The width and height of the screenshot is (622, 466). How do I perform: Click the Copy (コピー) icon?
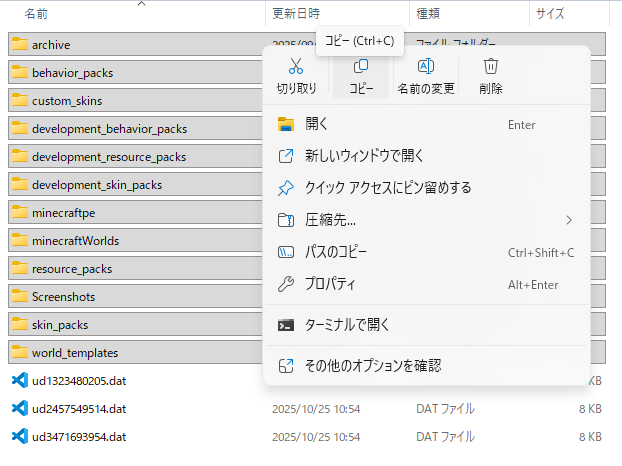(x=361, y=67)
